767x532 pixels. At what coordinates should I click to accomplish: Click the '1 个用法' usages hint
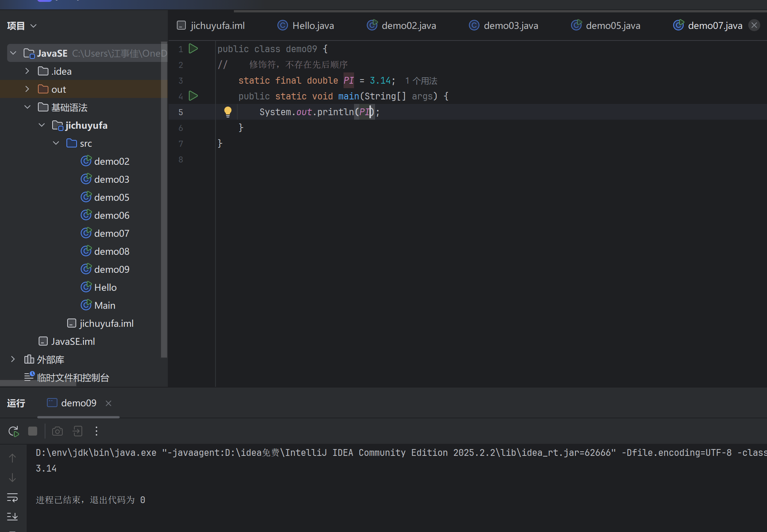(421, 81)
